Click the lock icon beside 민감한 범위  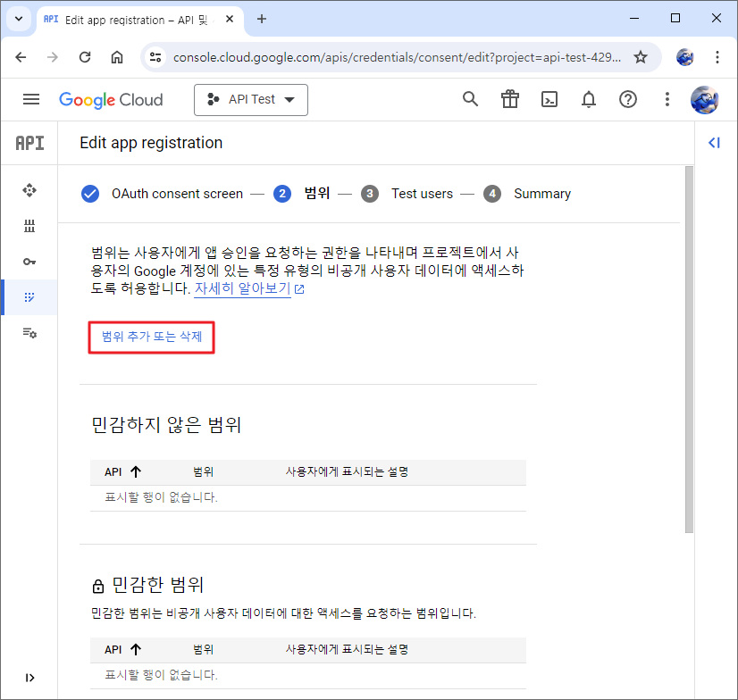(98, 586)
